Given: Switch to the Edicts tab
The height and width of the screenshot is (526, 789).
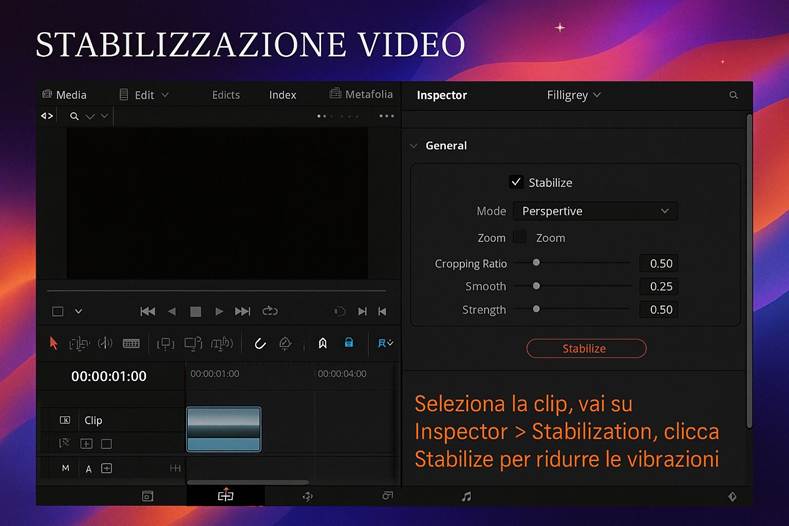Looking at the screenshot, I should click(x=226, y=95).
